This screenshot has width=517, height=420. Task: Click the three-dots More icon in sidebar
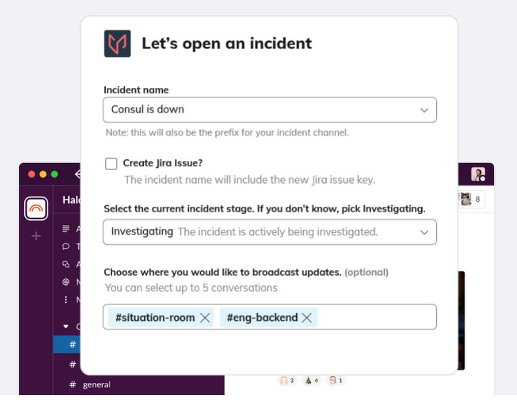coord(66,299)
